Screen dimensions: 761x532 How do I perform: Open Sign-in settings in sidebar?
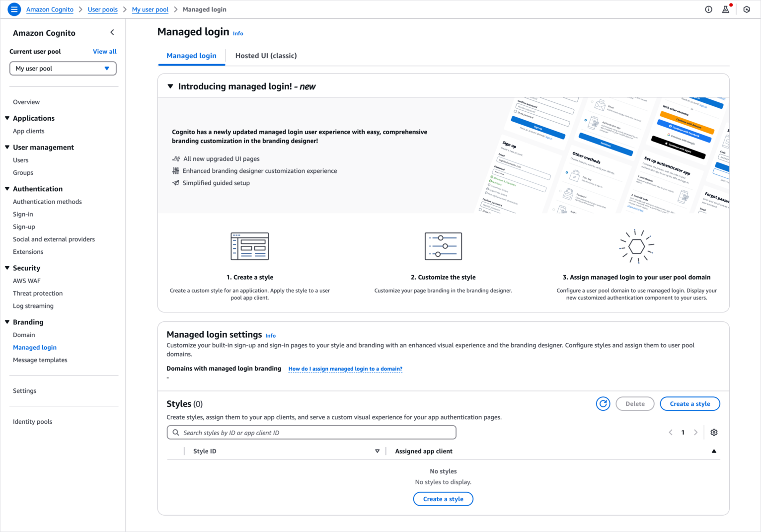(x=23, y=214)
